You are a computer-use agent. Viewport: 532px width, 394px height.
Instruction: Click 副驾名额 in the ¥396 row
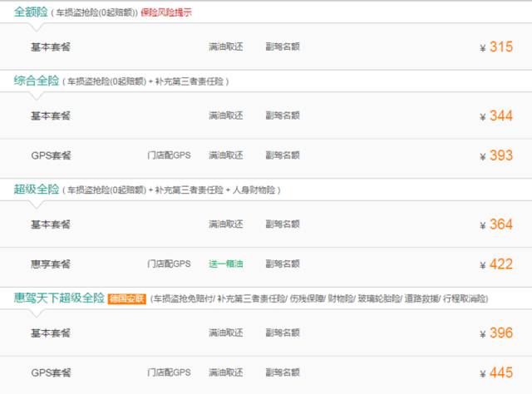(283, 332)
